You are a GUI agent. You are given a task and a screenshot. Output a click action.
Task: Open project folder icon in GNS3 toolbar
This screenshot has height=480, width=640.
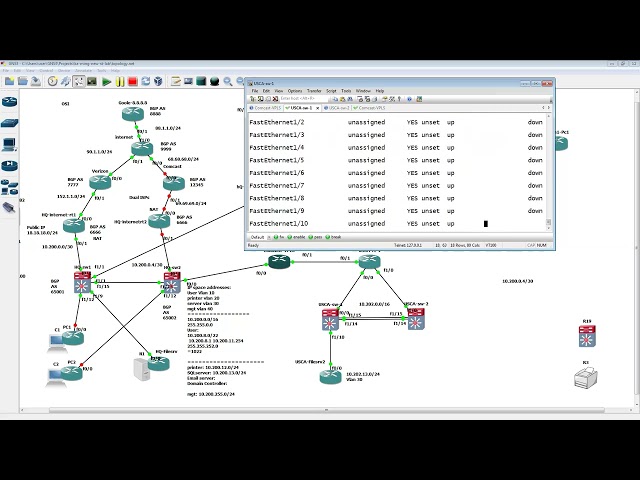[x=22, y=81]
